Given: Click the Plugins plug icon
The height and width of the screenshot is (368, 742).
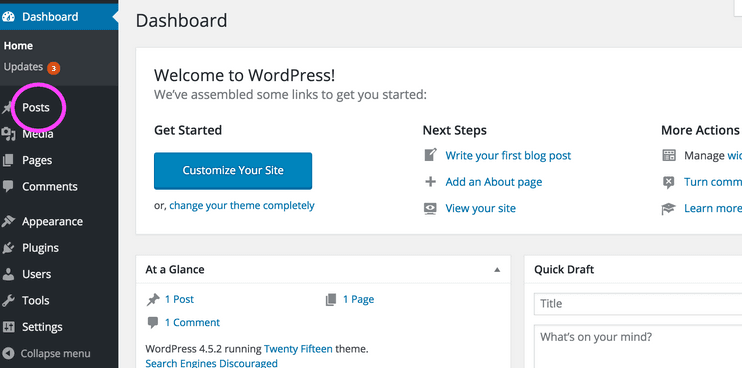Looking at the screenshot, I should (8, 248).
